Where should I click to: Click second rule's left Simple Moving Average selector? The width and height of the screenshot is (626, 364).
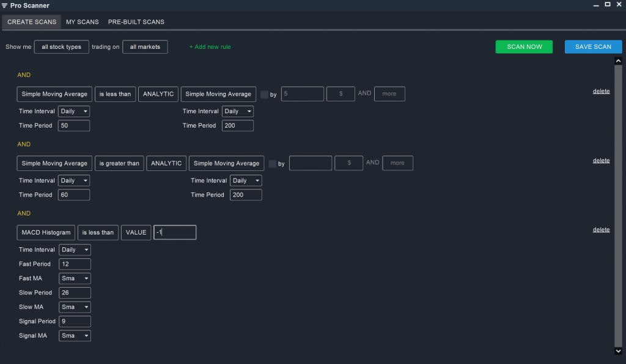pyautogui.click(x=54, y=164)
